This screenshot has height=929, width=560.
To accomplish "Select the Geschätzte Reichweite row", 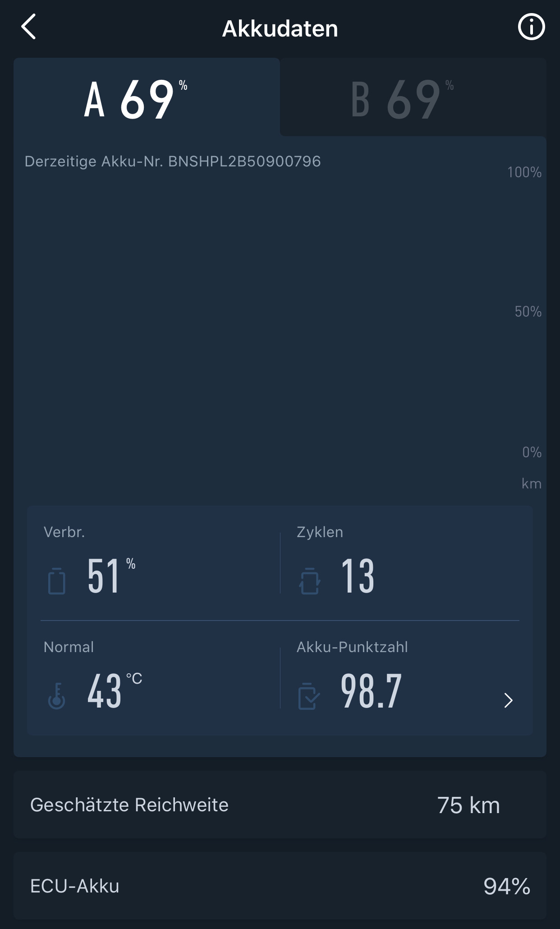I will point(280,805).
